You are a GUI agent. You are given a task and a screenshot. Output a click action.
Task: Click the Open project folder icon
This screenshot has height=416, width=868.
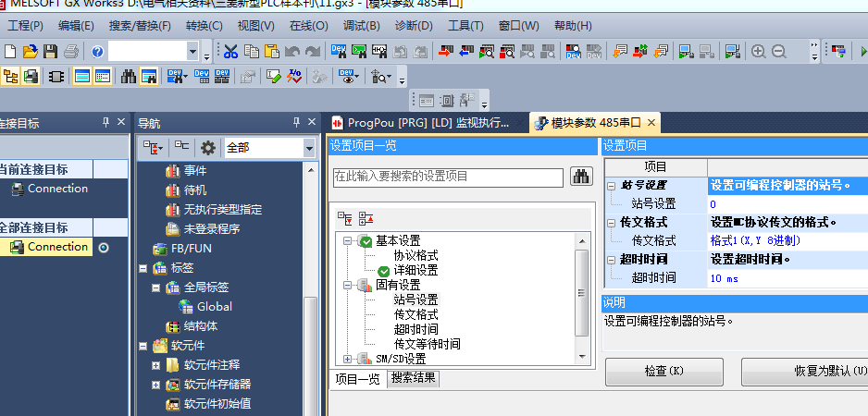click(x=31, y=52)
